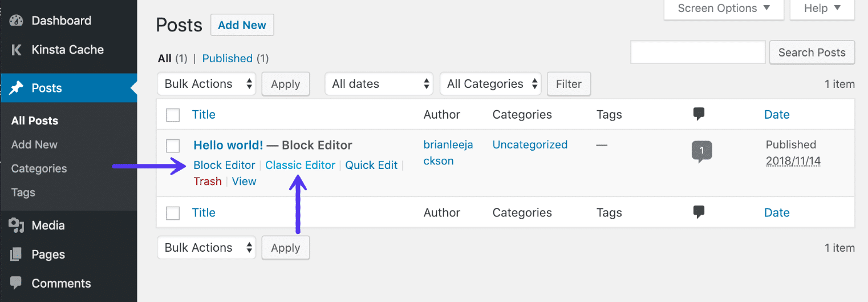The height and width of the screenshot is (302, 868).
Task: Click the Classic Editor link
Action: click(300, 165)
